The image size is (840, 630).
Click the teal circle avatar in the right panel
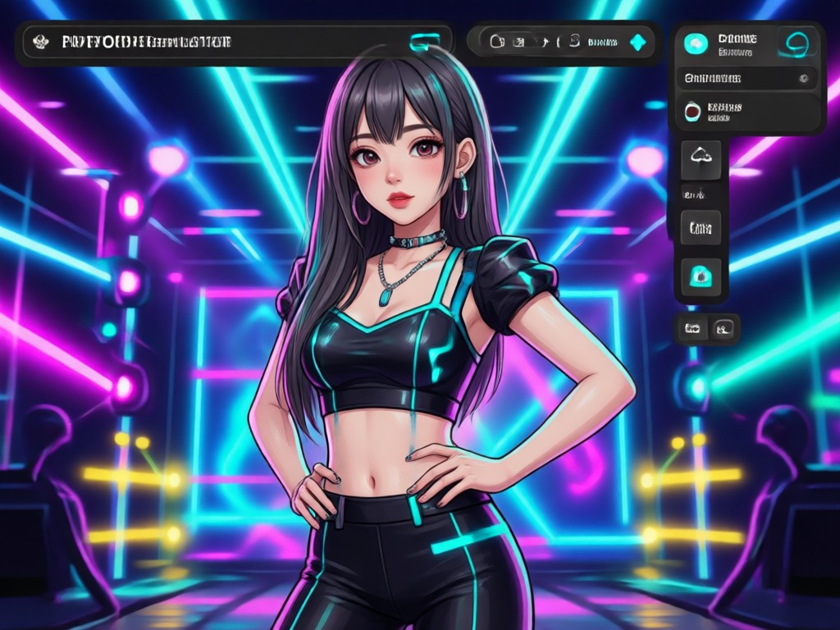696,44
